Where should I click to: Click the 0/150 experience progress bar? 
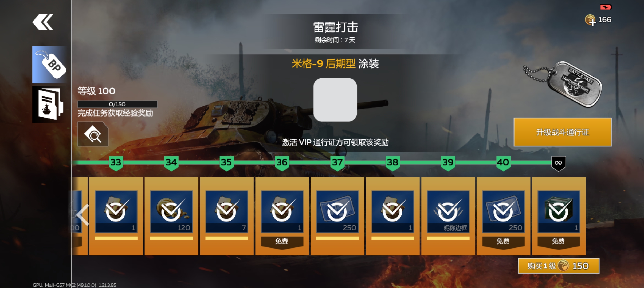(x=117, y=104)
